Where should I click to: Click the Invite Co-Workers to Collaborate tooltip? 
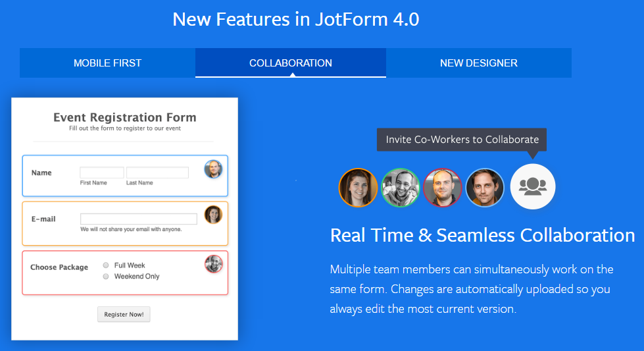pos(462,140)
